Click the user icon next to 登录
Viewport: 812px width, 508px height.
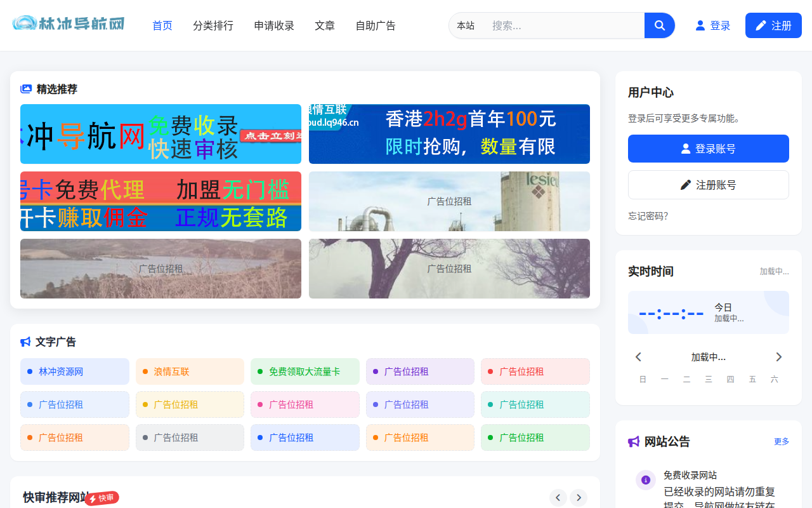(699, 25)
